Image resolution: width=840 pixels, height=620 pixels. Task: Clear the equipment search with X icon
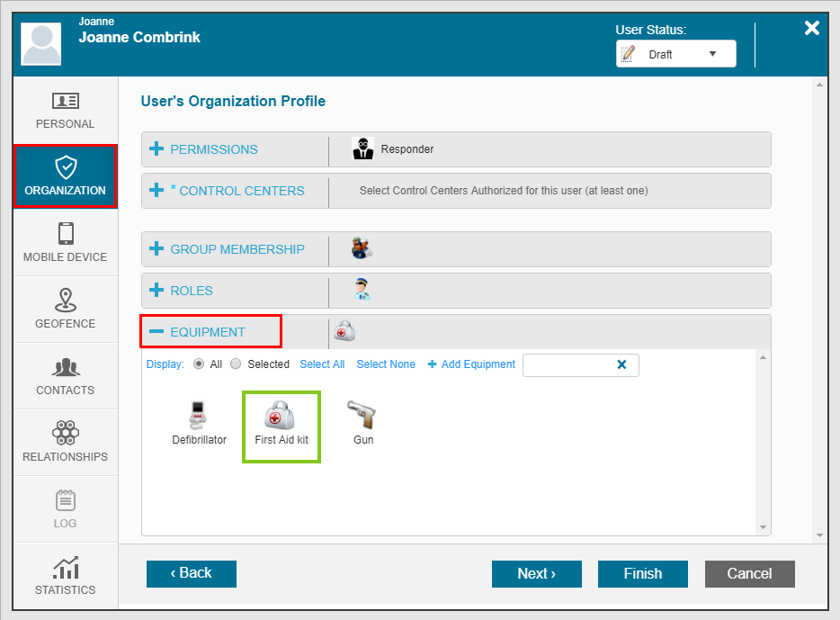coord(621,364)
